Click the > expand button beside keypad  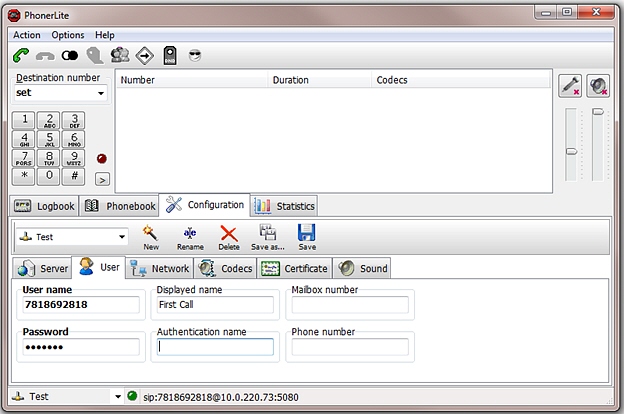[102, 180]
